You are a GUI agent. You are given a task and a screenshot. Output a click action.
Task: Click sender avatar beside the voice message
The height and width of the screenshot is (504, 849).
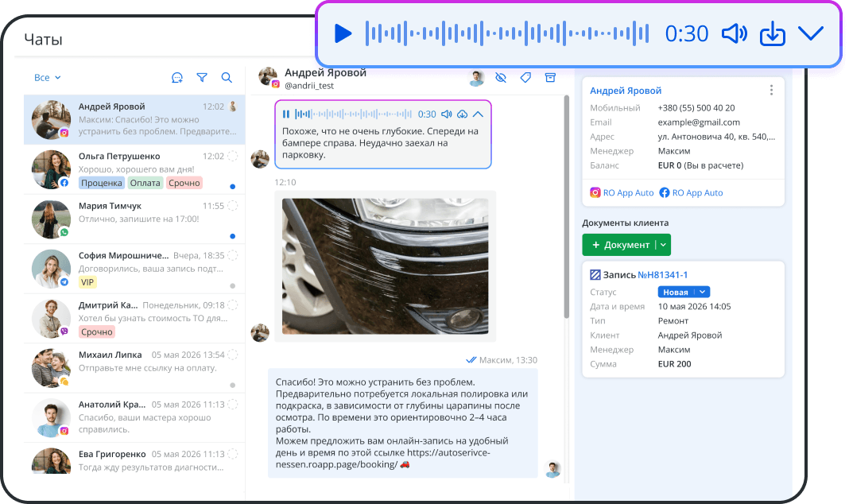260,159
